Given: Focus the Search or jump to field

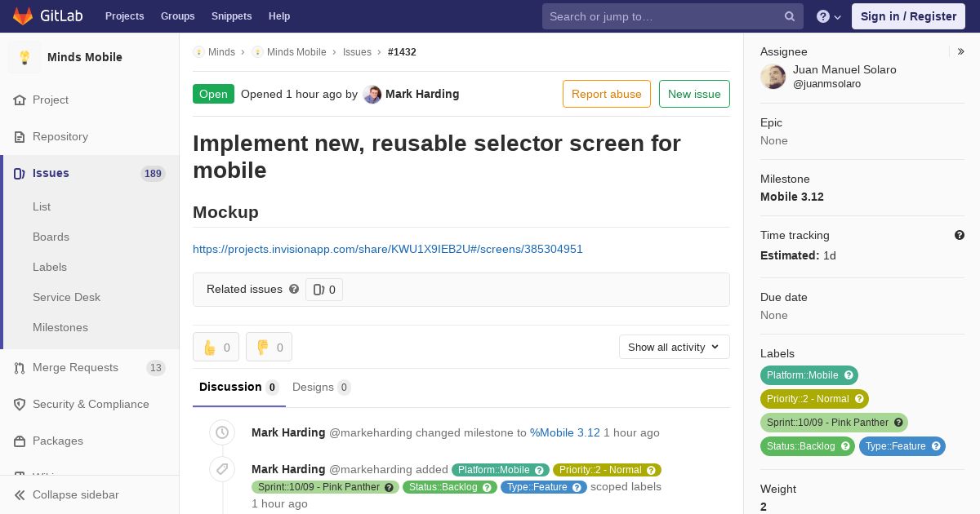Looking at the screenshot, I should (x=673, y=16).
